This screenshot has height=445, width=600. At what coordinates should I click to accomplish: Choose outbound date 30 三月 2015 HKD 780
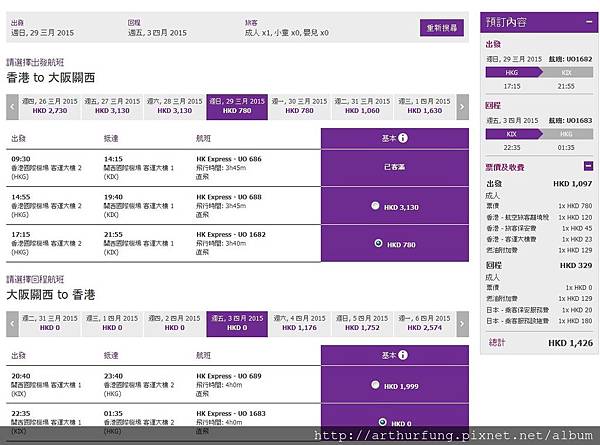(299, 107)
